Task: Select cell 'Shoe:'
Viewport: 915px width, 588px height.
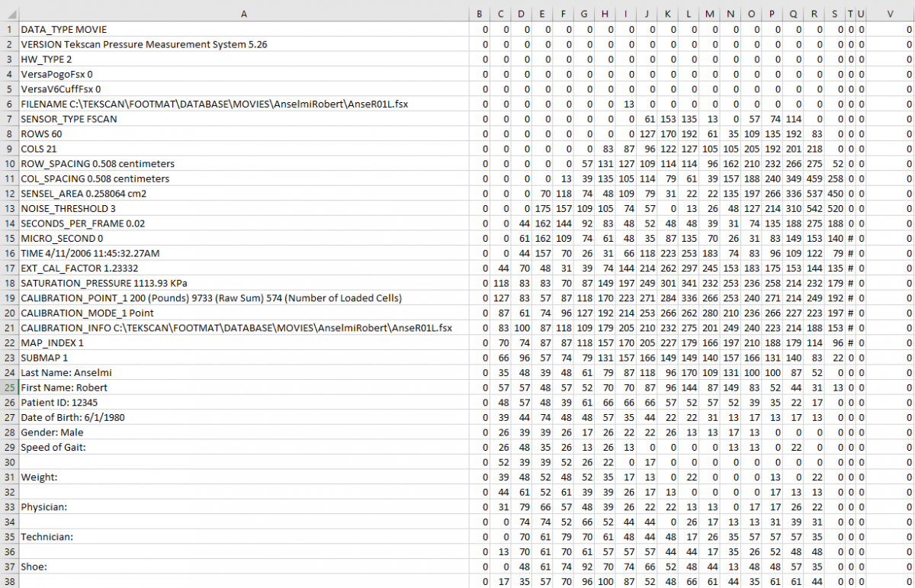Action: click(243, 566)
